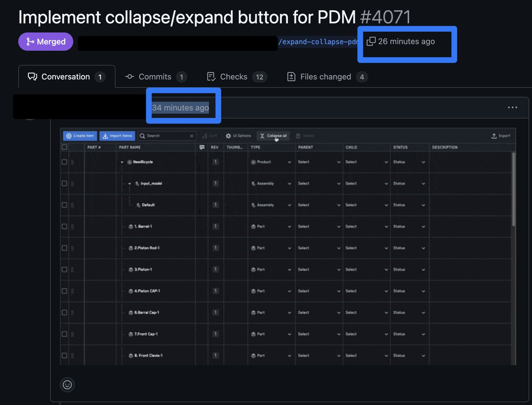Open the Type Part dropdown for 7.Front Cap-1
Image resolution: width=532 pixels, height=405 pixels.
271,334
